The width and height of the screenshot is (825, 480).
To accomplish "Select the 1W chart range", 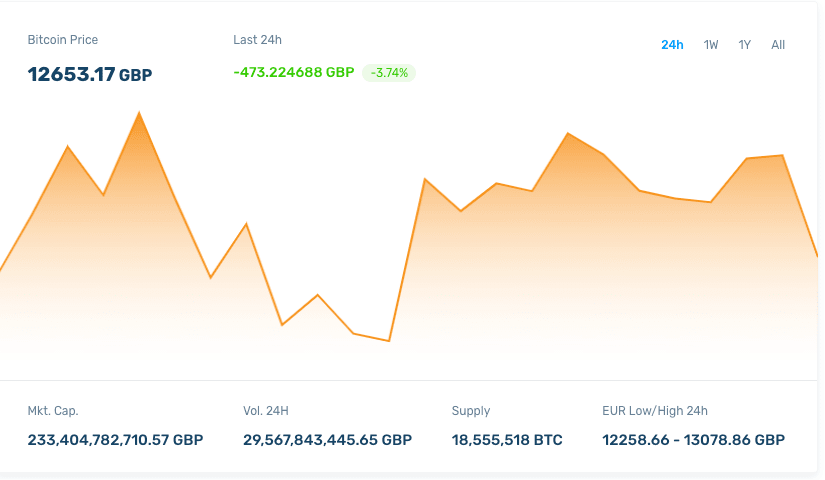I will pos(711,45).
